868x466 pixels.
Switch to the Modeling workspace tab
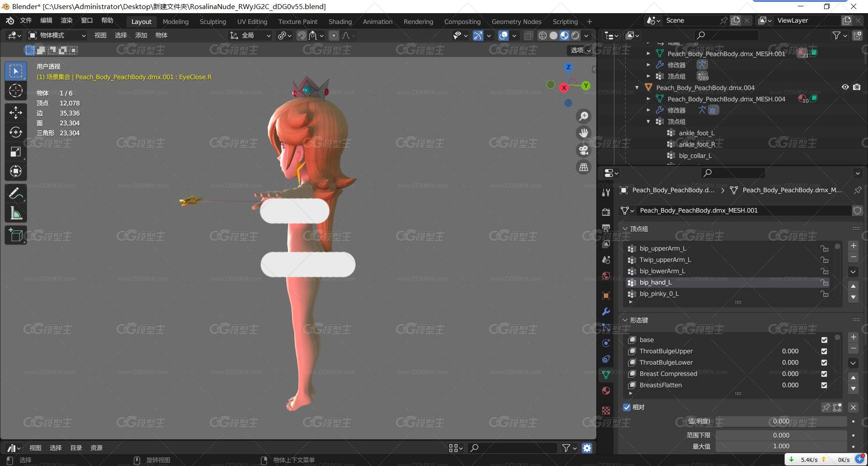(175, 22)
